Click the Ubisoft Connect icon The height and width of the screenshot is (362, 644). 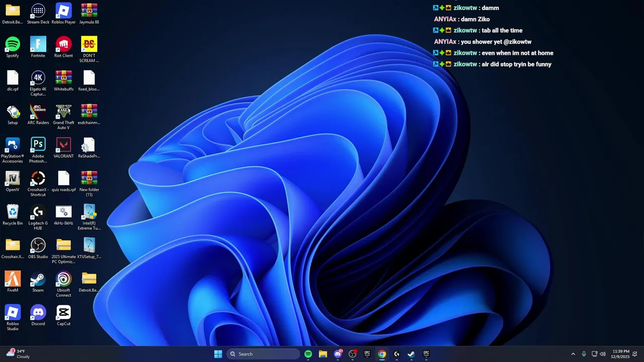coord(63,285)
